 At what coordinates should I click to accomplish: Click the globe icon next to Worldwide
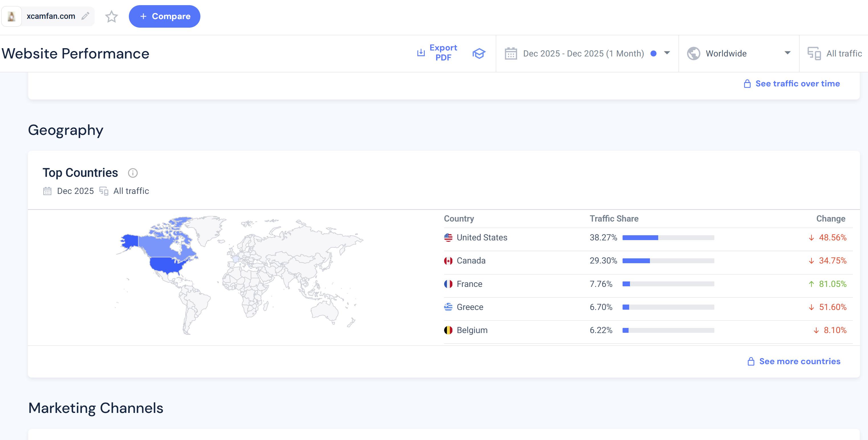point(694,54)
